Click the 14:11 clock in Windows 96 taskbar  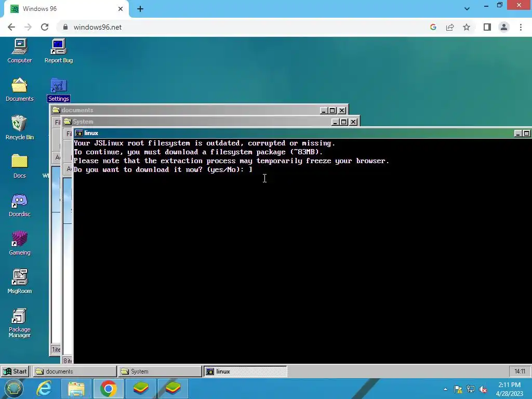click(520, 371)
